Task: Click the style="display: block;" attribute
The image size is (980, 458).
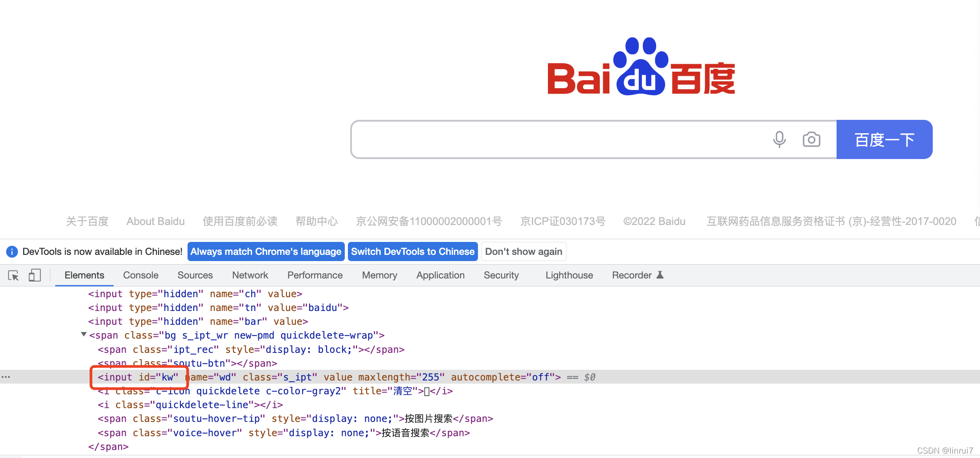Action: pos(291,350)
